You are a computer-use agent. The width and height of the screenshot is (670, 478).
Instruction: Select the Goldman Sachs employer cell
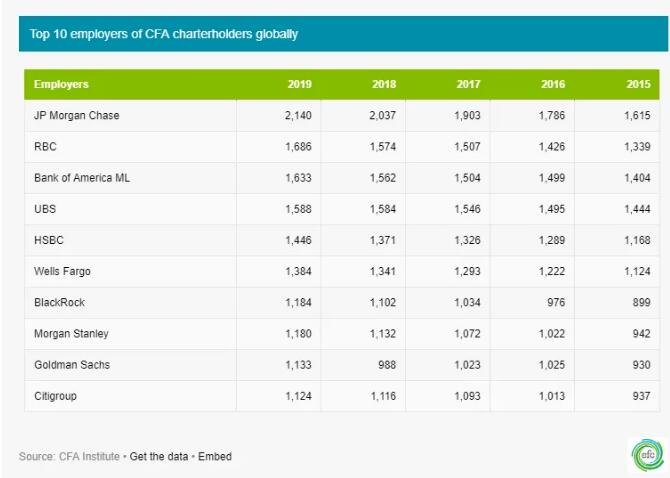coord(72,365)
